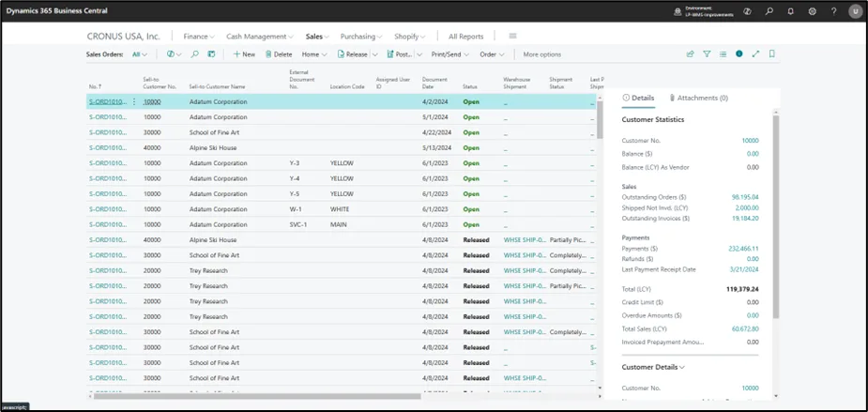The height and width of the screenshot is (412, 868).
Task: Click the Copilot icon beside Sales Orders views
Action: 171,54
